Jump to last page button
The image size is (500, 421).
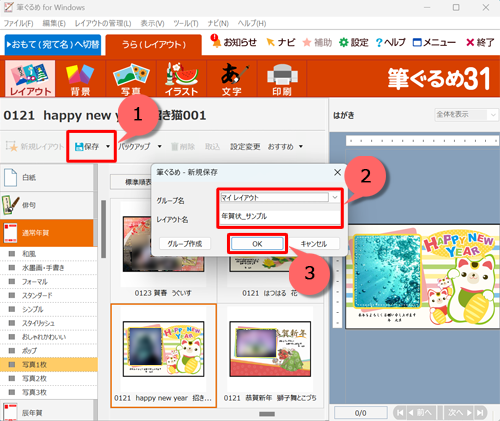pyautogui.click(x=480, y=413)
